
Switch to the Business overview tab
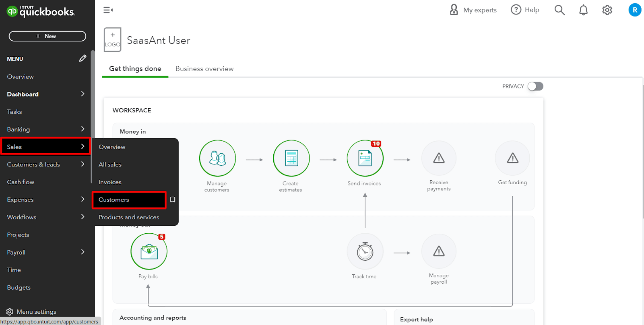(x=204, y=69)
